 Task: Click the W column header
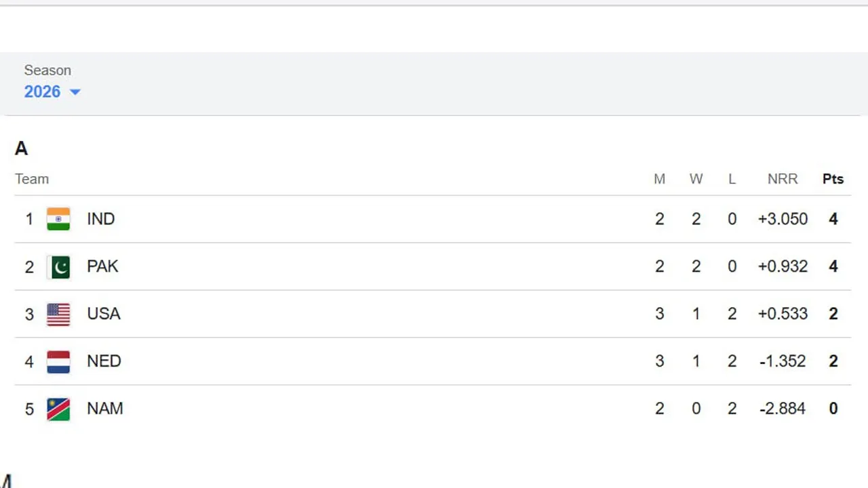coord(696,179)
